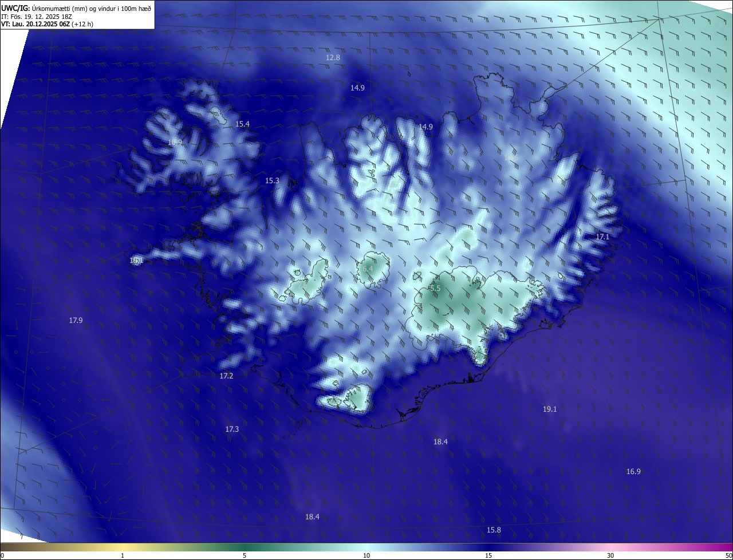
Task: Click the UWC/IG Úrkomumætti map title
Action: (x=76, y=7)
